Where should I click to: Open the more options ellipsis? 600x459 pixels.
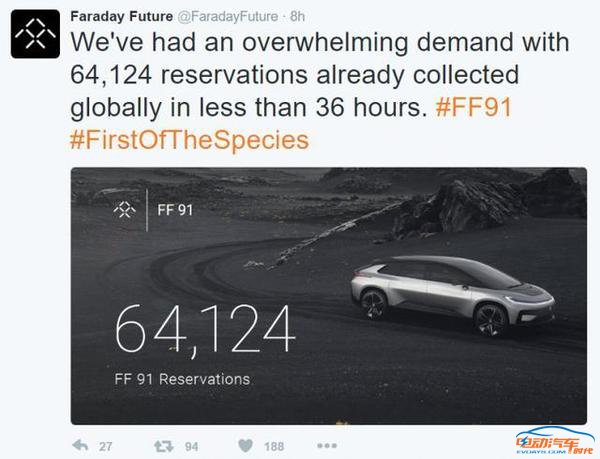(327, 446)
